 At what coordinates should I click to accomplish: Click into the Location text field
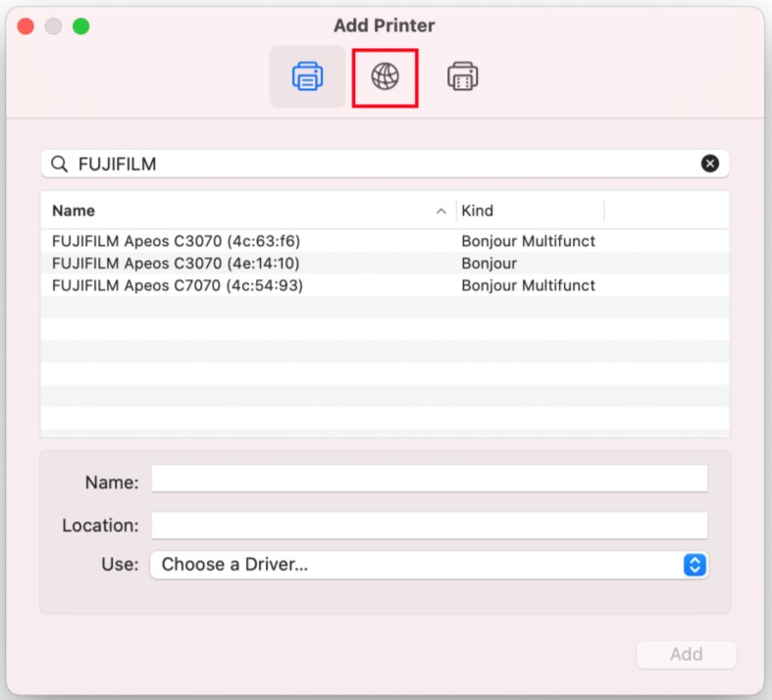[430, 525]
